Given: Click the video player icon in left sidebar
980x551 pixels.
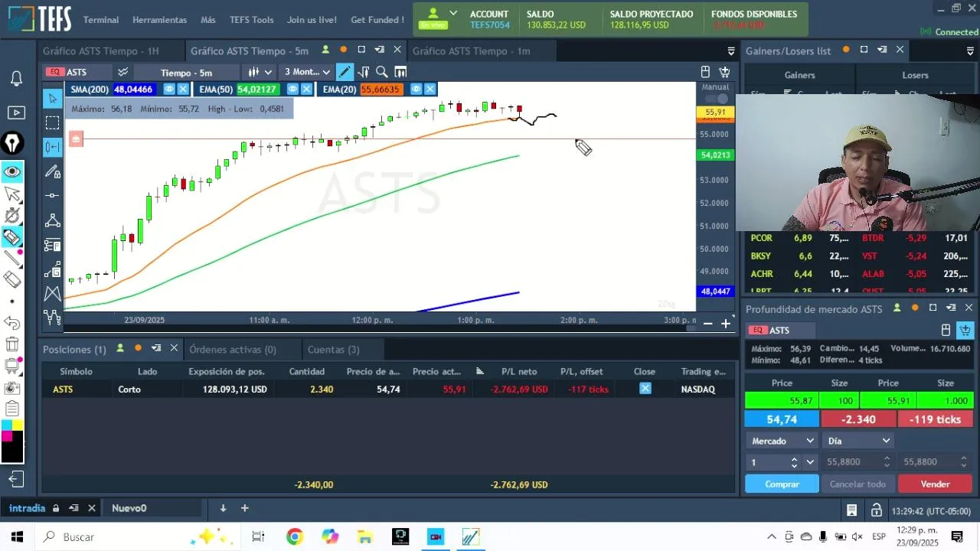Looking at the screenshot, I should [x=16, y=112].
